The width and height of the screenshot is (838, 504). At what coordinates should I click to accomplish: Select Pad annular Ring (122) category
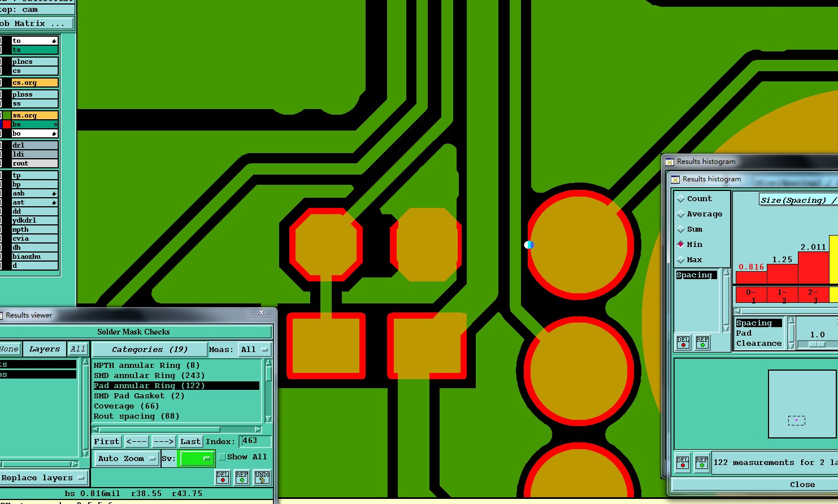(x=176, y=386)
